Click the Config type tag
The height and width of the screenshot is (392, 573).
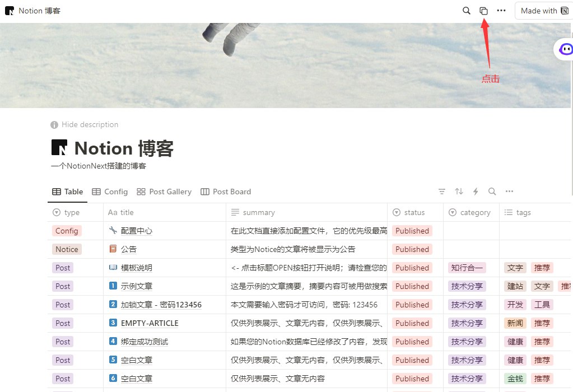coord(67,231)
